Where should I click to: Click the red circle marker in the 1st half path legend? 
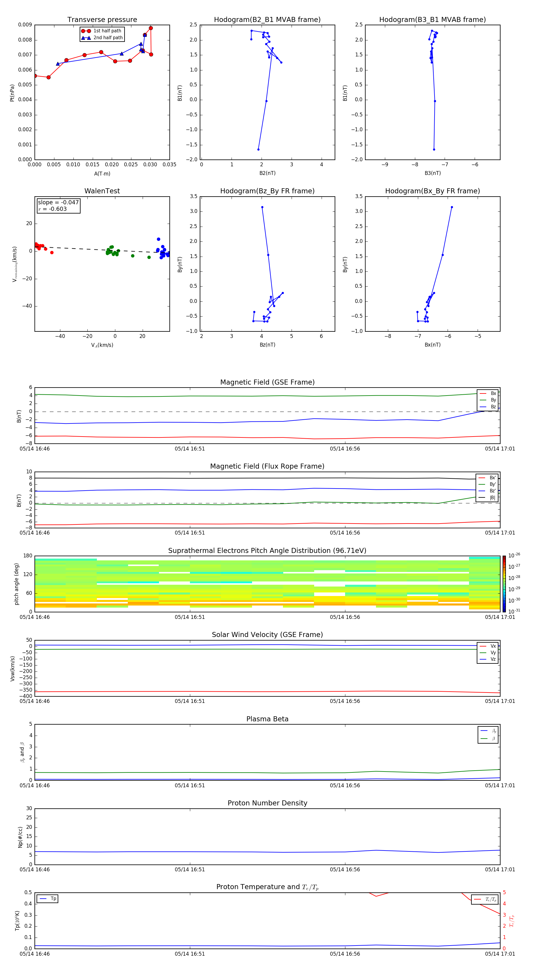coord(86,31)
